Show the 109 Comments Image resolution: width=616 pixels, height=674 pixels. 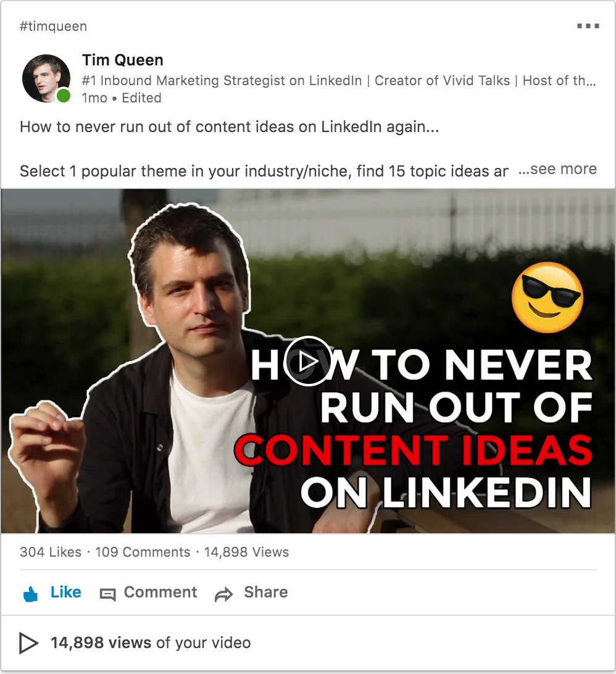143,552
